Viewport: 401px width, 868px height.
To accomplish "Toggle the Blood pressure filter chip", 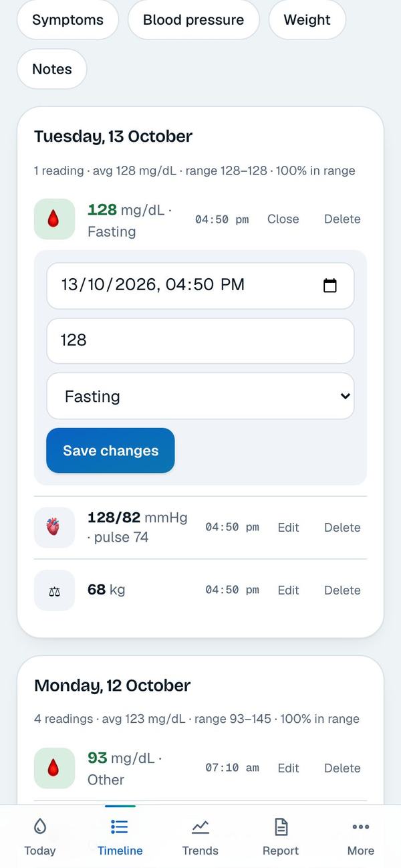I will 194,20.
